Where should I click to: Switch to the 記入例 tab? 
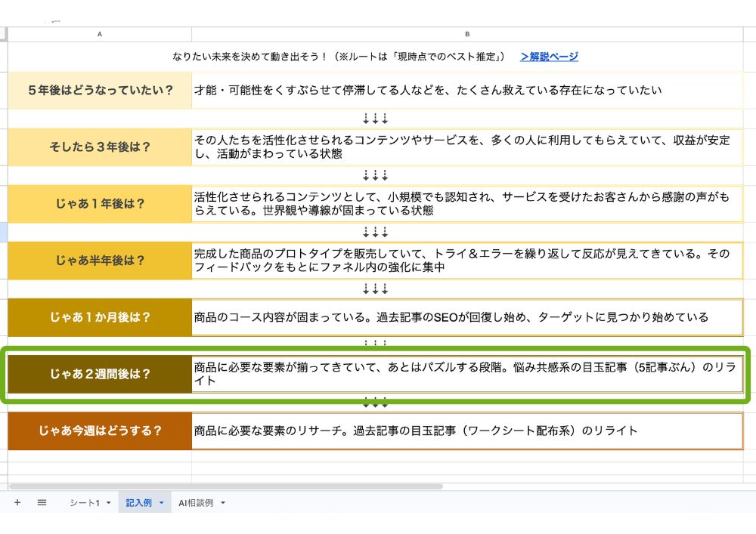point(139,503)
